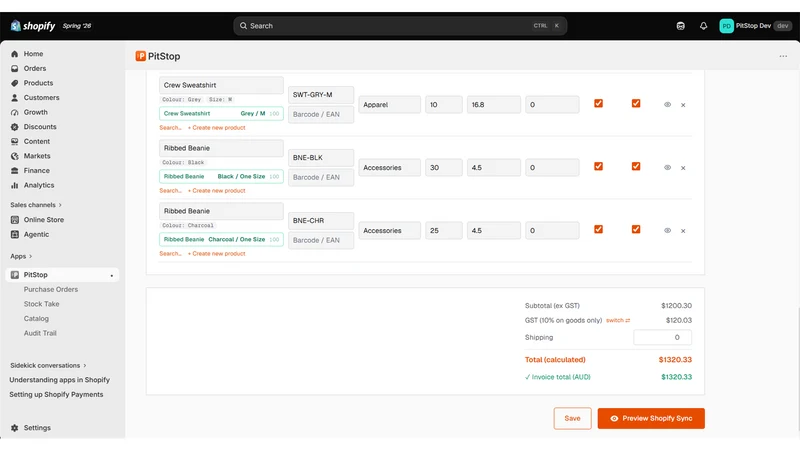This screenshot has width=800, height=450.
Task: Click the Home icon in sidebar
Action: [x=14, y=54]
